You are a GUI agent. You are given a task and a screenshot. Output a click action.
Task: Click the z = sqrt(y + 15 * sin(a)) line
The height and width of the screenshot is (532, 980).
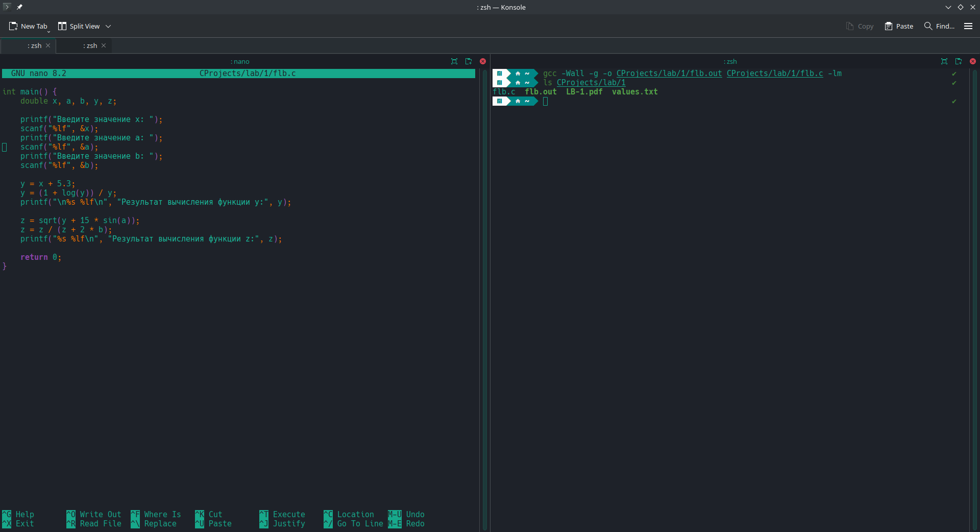pos(80,221)
